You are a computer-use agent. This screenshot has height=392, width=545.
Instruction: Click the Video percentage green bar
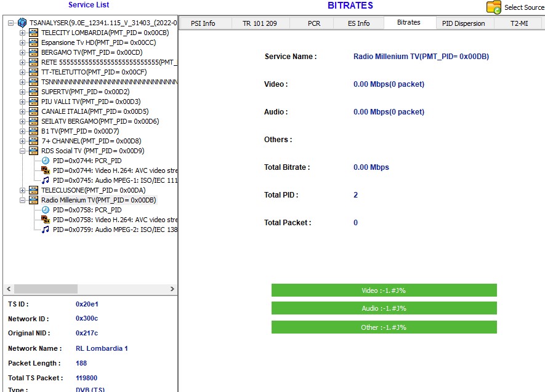pos(384,290)
